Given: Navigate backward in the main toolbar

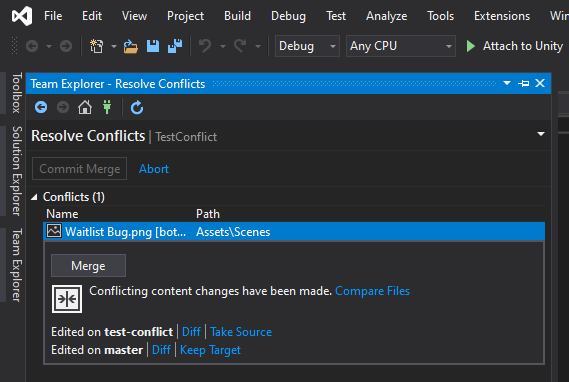Looking at the screenshot, I should (32, 46).
